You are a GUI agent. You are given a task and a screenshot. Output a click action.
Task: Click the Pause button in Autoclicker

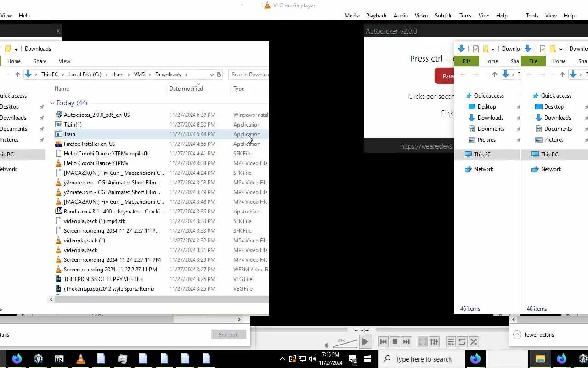point(444,76)
